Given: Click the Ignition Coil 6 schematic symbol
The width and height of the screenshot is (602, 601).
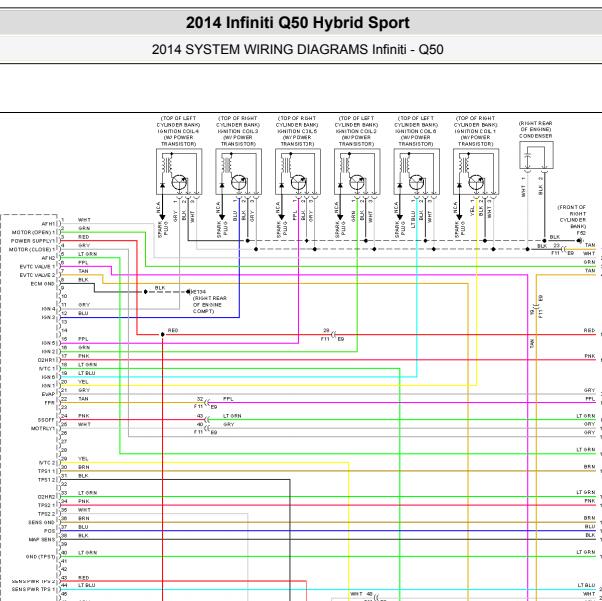Looking at the screenshot, I should point(417,172).
